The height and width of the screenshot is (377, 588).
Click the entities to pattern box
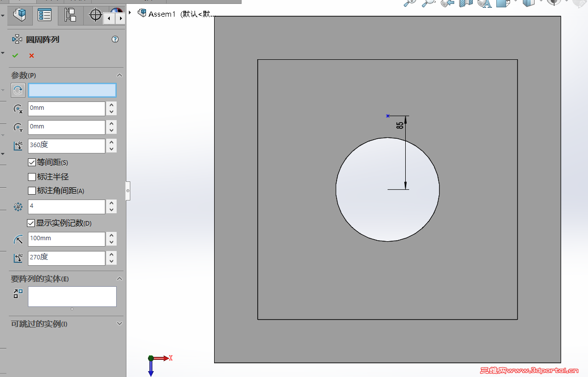(72, 297)
